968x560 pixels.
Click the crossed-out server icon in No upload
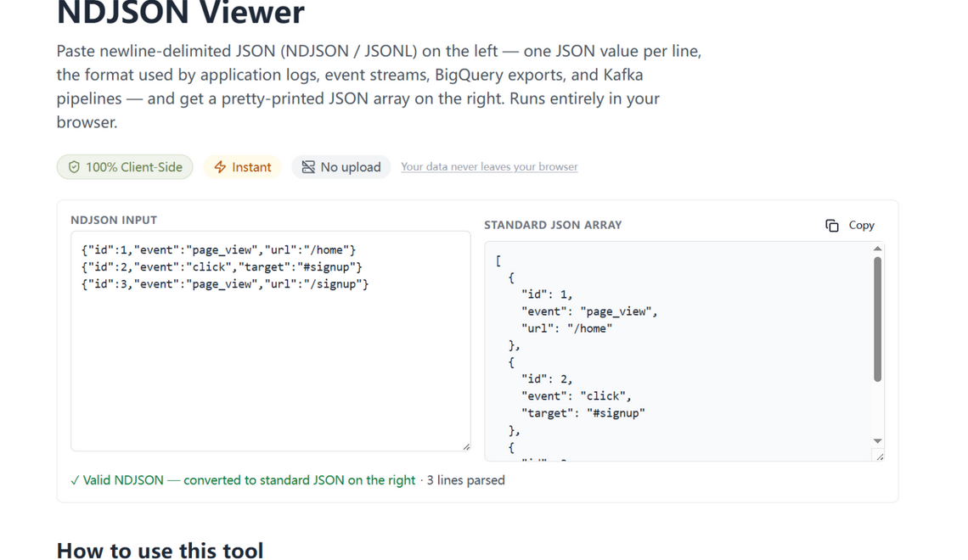point(308,167)
